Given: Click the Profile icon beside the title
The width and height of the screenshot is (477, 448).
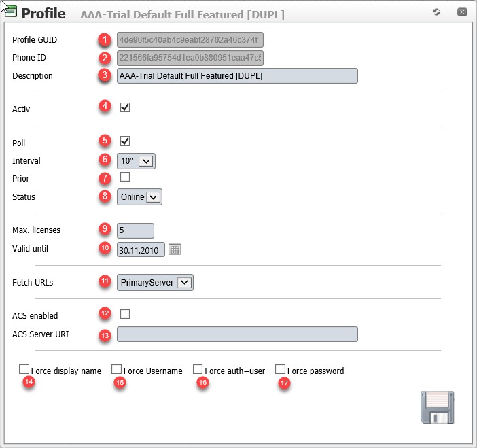Looking at the screenshot, I should point(10,12).
